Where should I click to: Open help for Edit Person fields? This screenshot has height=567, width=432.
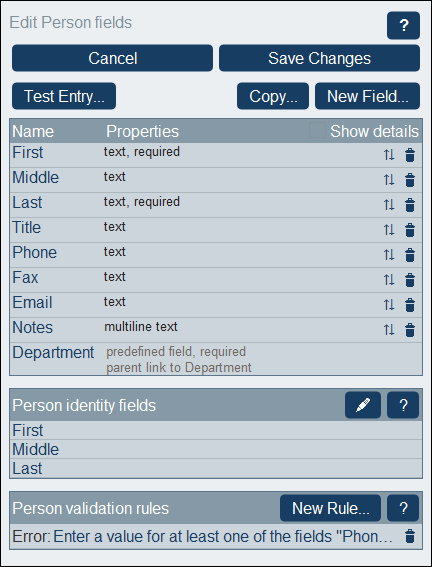[403, 25]
